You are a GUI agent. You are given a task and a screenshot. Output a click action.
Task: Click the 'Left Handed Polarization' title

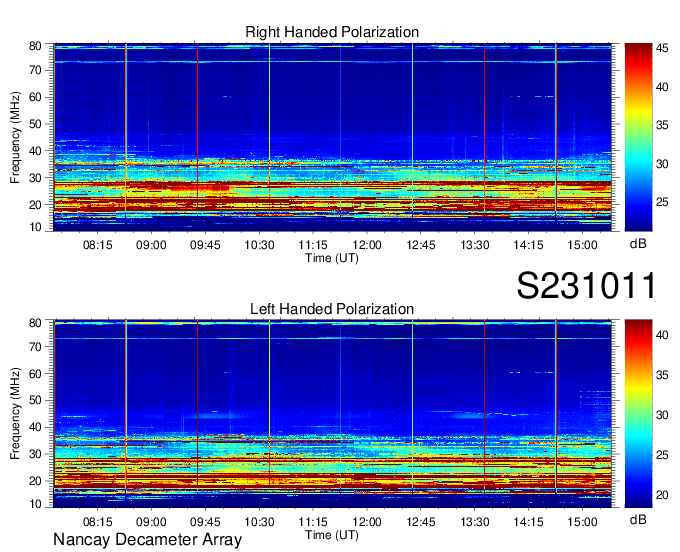tap(332, 309)
